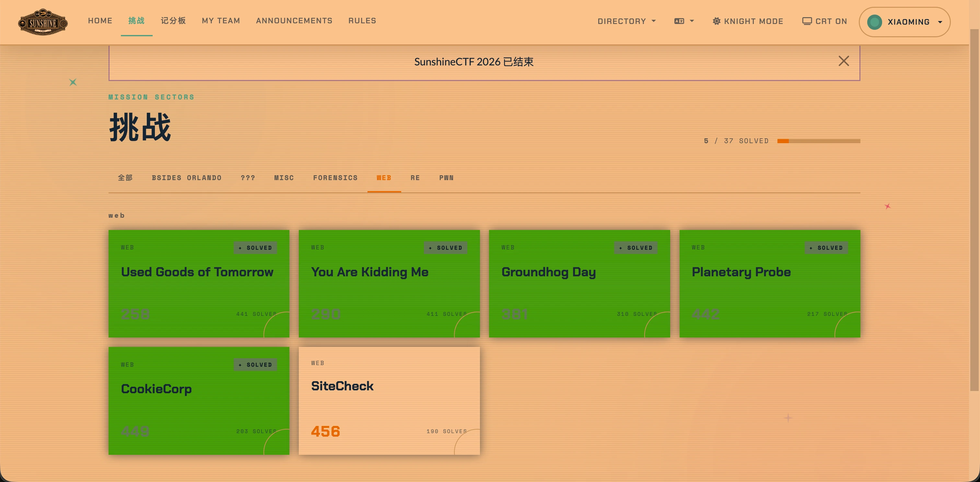Click the SunshineCTF logo
Viewport: 980px width, 482px height.
click(42, 22)
